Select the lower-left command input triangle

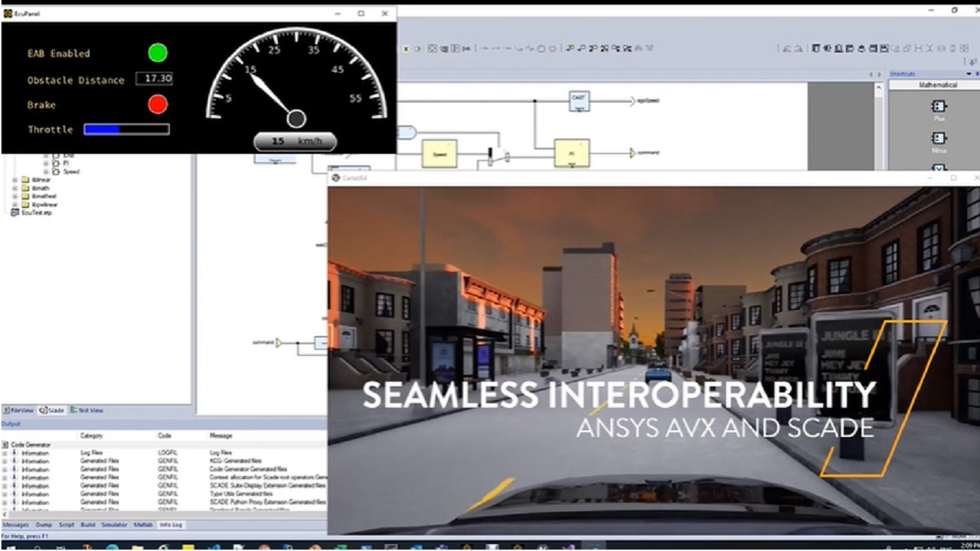pyautogui.click(x=279, y=342)
